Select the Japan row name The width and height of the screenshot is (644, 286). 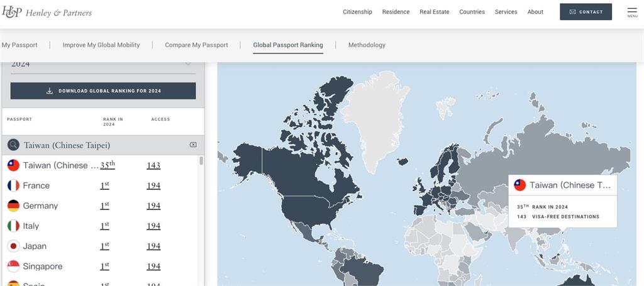pos(35,246)
